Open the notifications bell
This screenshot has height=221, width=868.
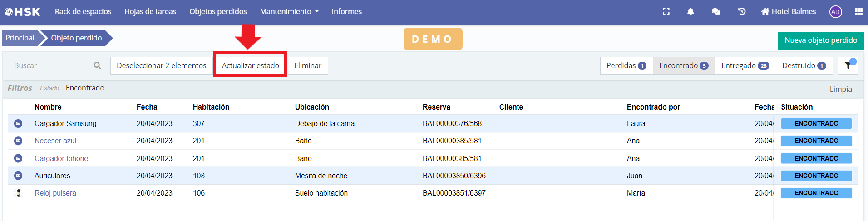click(x=690, y=12)
